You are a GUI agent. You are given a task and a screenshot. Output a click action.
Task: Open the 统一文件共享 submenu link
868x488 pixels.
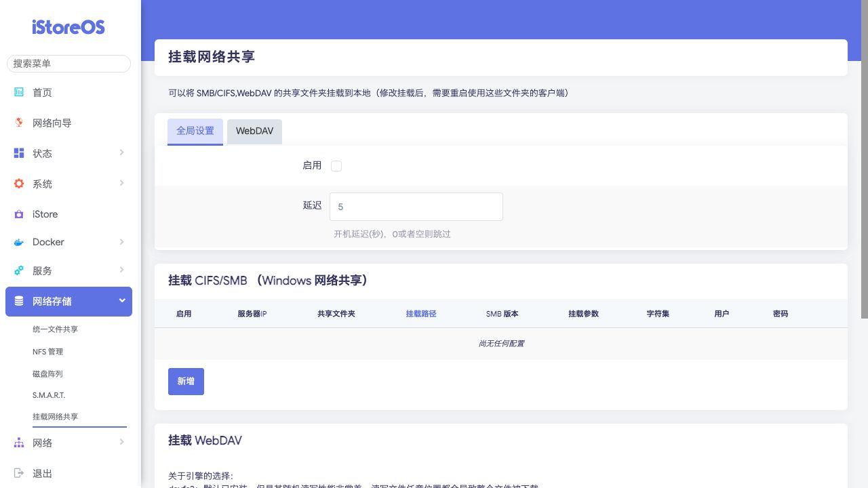(56, 329)
